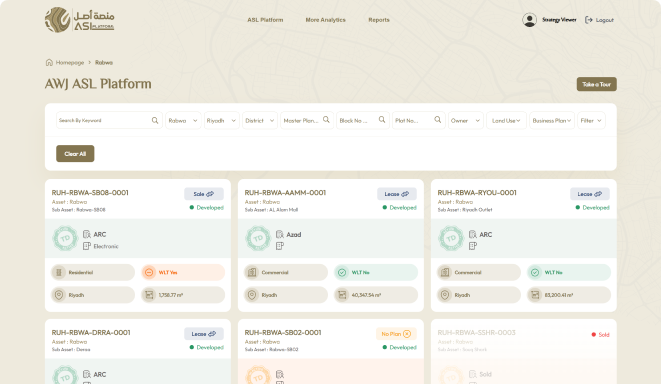The width and height of the screenshot is (661, 384).
Task: Click the area icon next to 83,200.41 m²
Action: (x=535, y=295)
